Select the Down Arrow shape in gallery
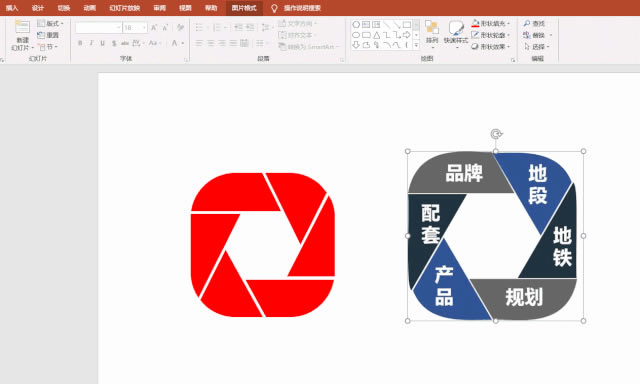Image resolution: width=640 pixels, height=384 pixels. 356,45
